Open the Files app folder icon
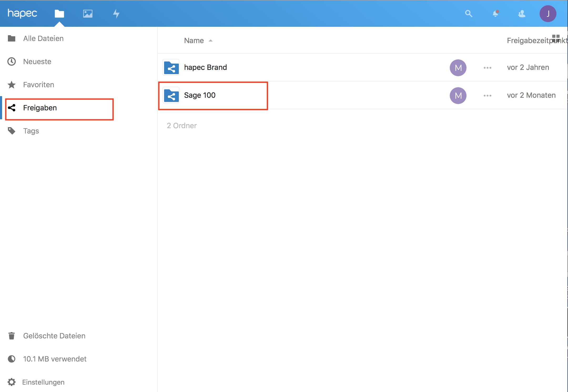The height and width of the screenshot is (392, 568). click(x=59, y=13)
